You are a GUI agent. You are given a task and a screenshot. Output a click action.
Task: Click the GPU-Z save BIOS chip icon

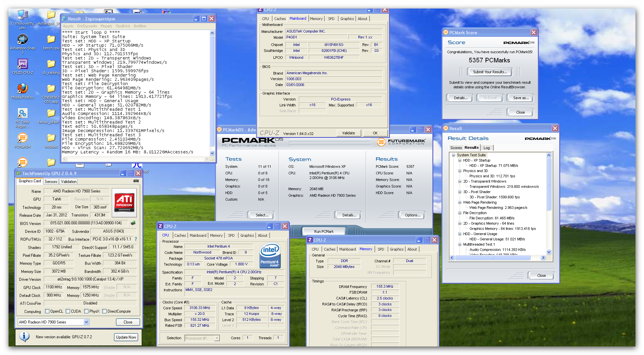(133, 223)
